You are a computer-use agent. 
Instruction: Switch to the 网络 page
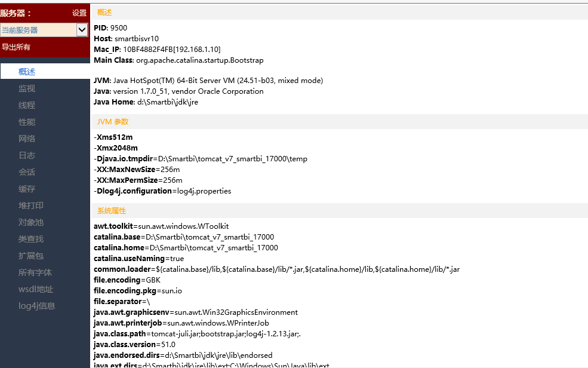pos(27,139)
